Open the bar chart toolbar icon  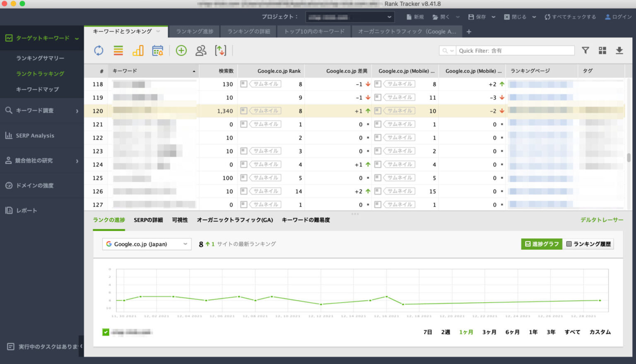click(x=138, y=51)
